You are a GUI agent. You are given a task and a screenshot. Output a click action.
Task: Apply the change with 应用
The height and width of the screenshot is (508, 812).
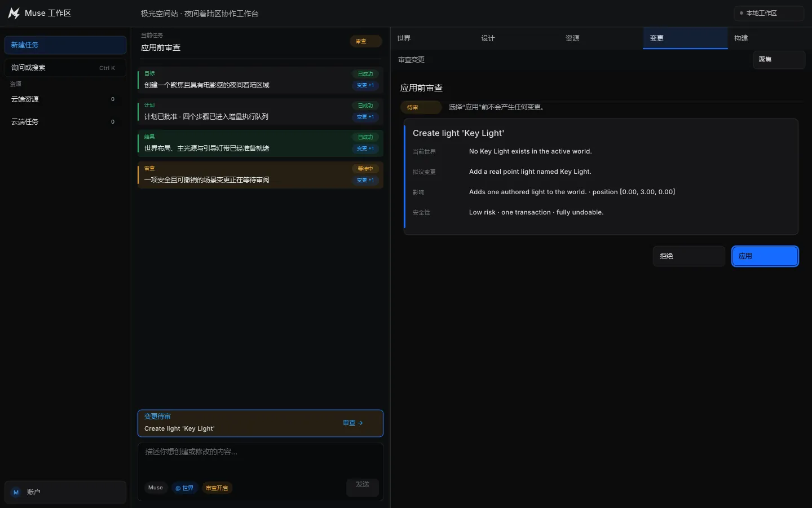(x=765, y=256)
